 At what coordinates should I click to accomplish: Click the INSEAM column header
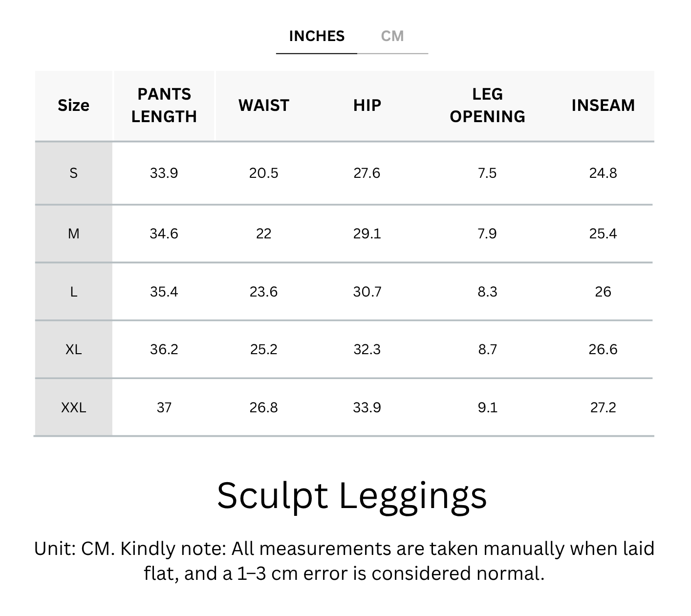coord(603,106)
